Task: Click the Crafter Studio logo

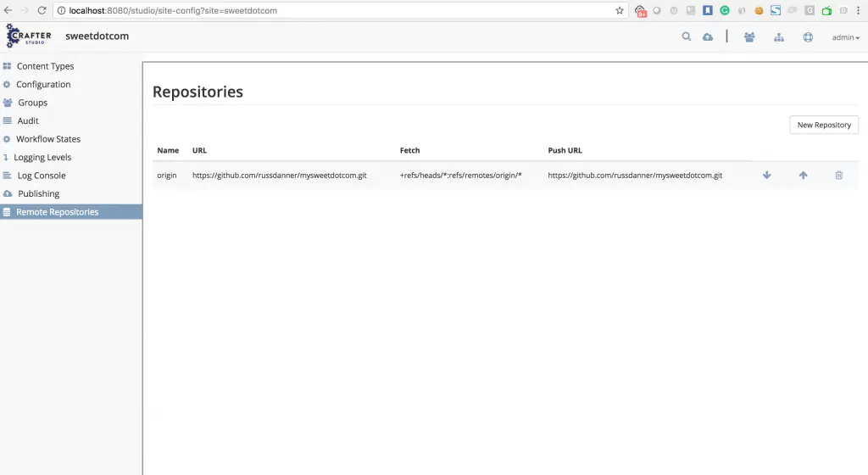Action: coord(29,36)
